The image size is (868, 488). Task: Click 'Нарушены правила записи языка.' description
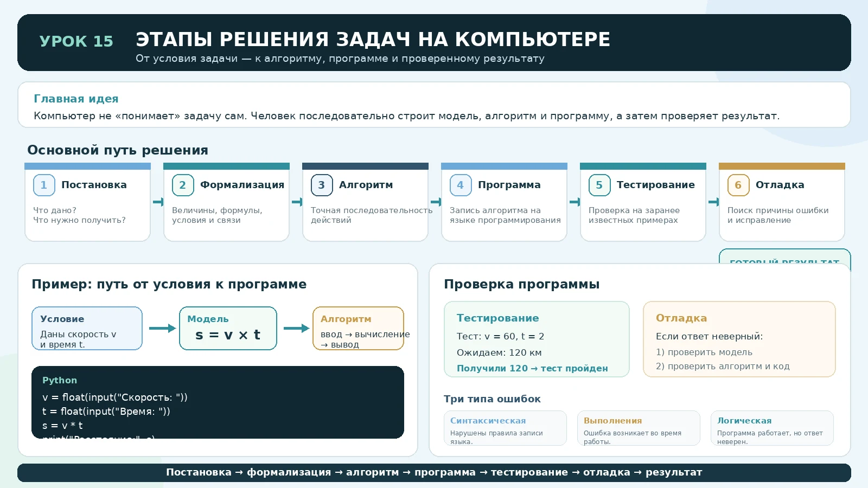(x=496, y=438)
